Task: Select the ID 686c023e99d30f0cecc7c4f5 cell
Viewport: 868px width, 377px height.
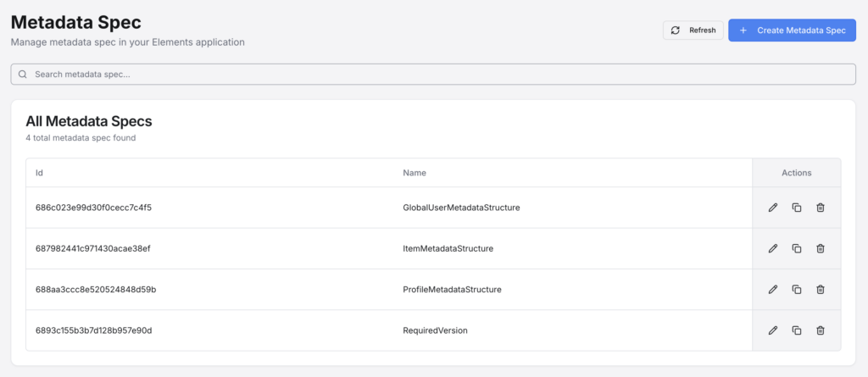Action: pos(93,208)
